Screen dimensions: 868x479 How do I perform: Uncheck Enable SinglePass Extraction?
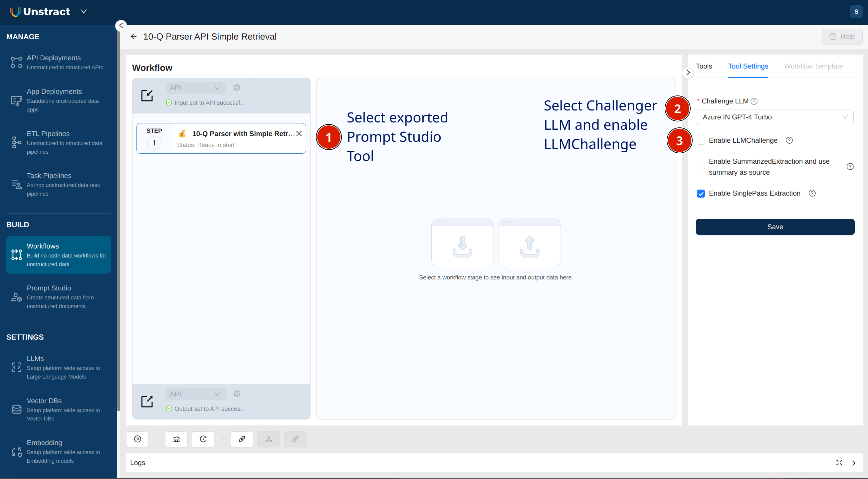[x=701, y=194]
